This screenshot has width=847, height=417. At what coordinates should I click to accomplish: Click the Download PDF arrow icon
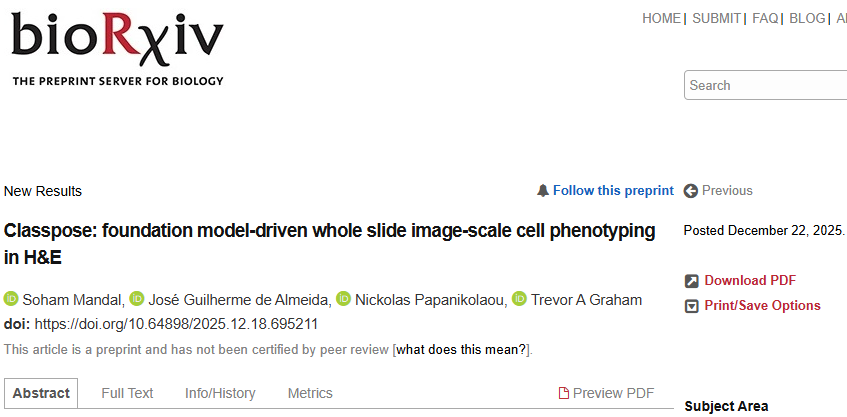691,281
